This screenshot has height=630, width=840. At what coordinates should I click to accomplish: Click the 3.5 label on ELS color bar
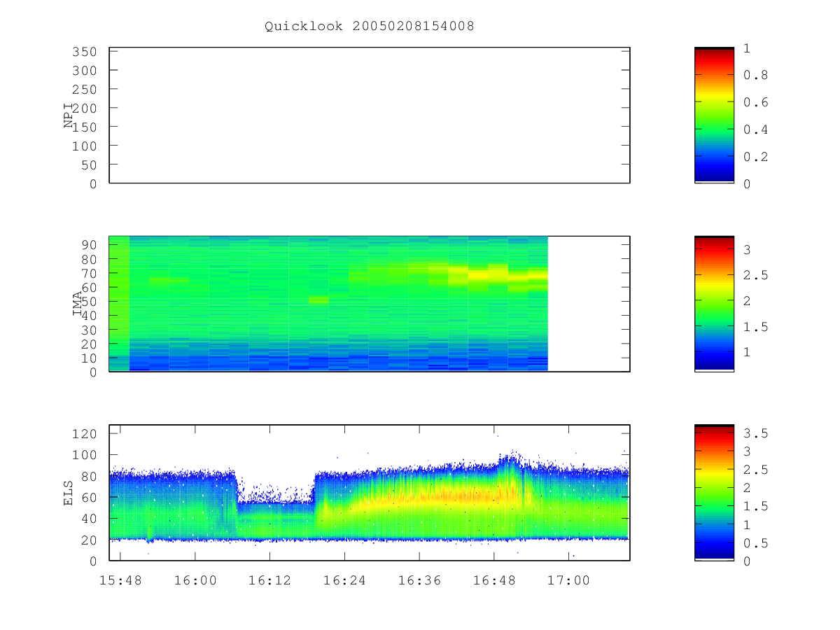tap(755, 433)
